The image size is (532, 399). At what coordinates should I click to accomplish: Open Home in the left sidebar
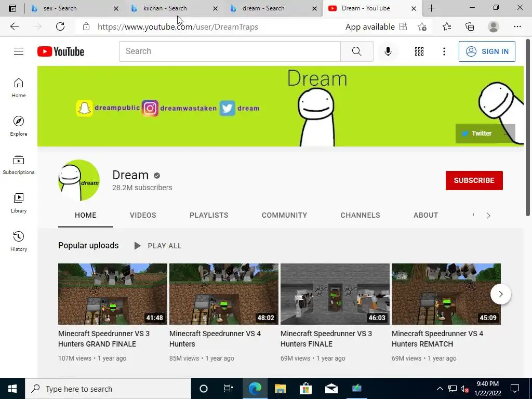point(19,87)
